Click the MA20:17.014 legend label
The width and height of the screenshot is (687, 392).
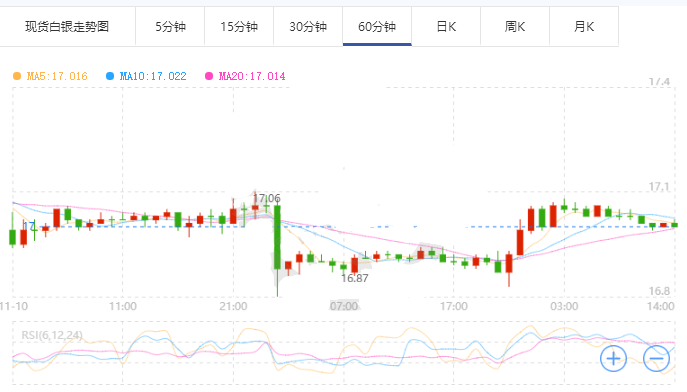pyautogui.click(x=252, y=76)
